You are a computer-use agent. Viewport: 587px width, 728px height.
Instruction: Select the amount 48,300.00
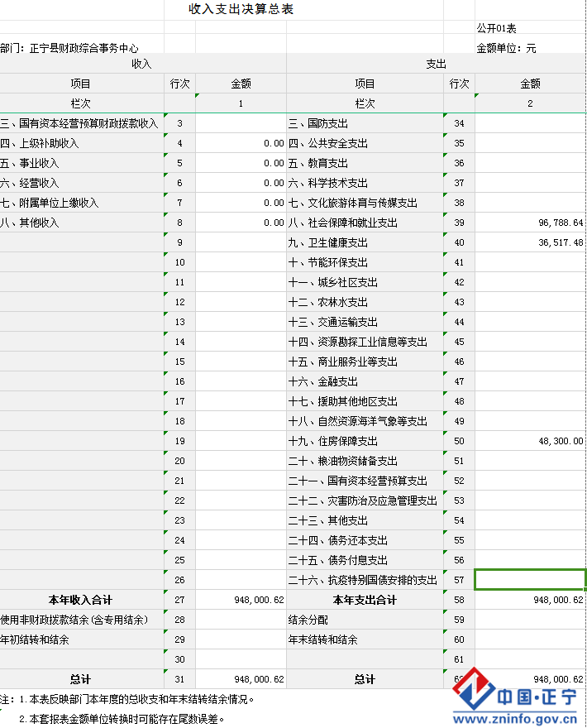[531, 441]
